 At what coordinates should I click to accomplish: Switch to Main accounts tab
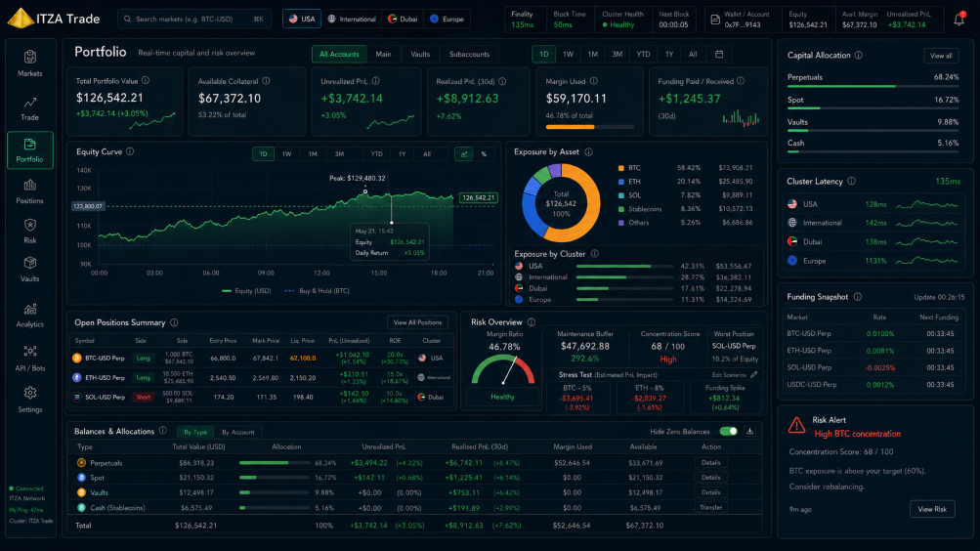click(x=383, y=55)
